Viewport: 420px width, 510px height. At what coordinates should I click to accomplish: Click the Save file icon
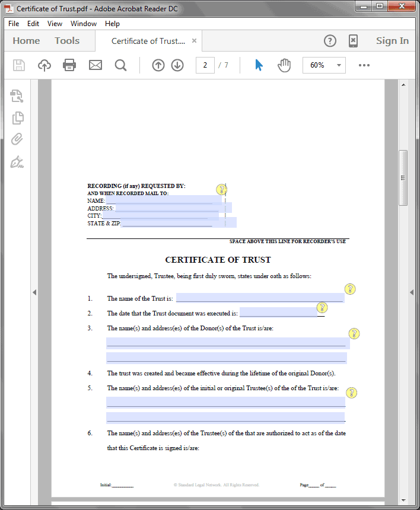click(x=19, y=65)
